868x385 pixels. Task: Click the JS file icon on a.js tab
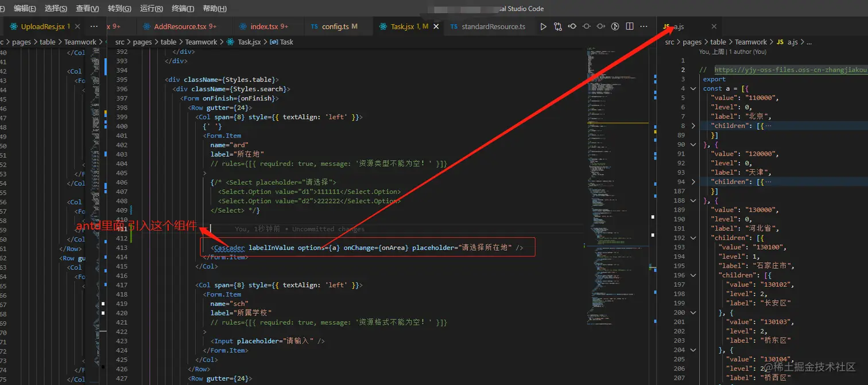coord(666,26)
